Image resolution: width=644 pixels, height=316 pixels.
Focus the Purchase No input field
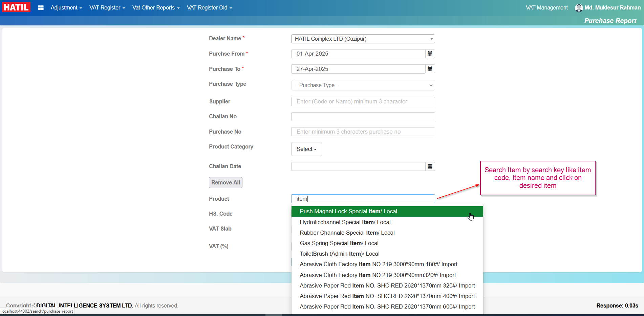click(363, 132)
